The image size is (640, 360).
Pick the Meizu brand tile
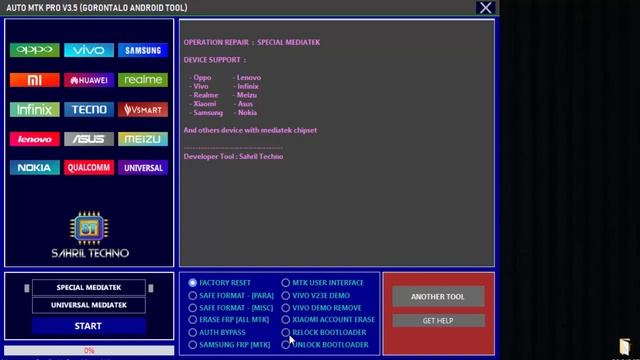click(143, 139)
